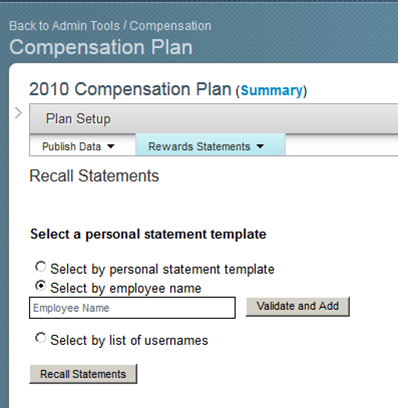Image resolution: width=398 pixels, height=408 pixels.
Task: Click the 2010 Compensation Plan heading
Action: 130,89
